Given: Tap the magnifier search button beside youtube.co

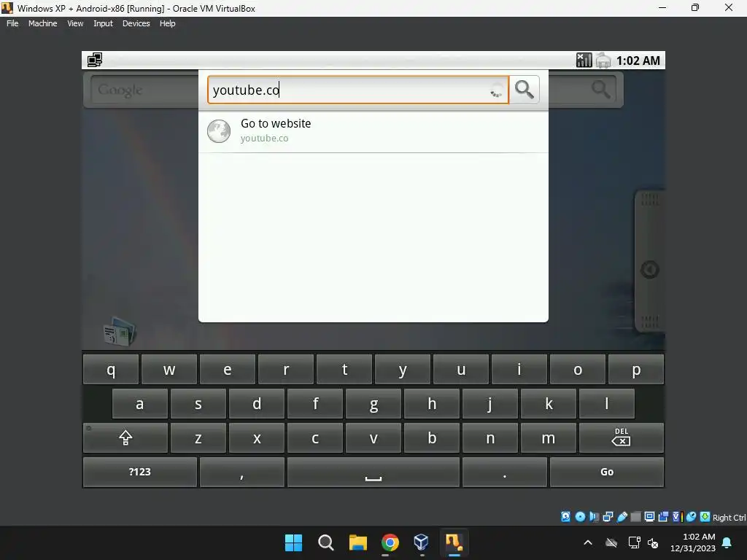Looking at the screenshot, I should (x=524, y=90).
